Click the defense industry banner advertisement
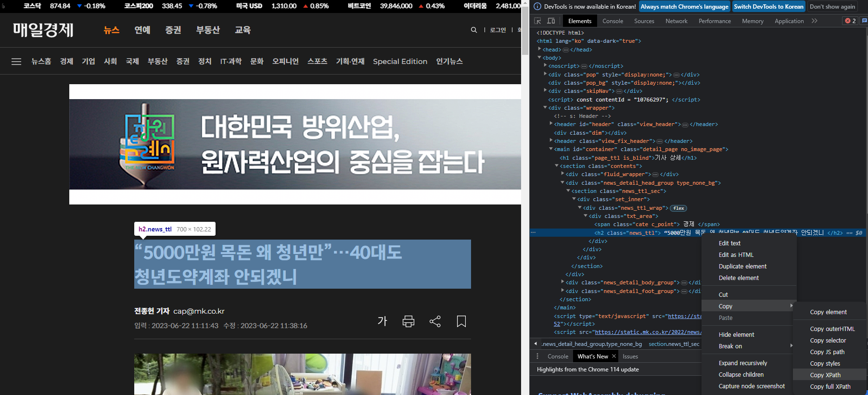 click(295, 144)
